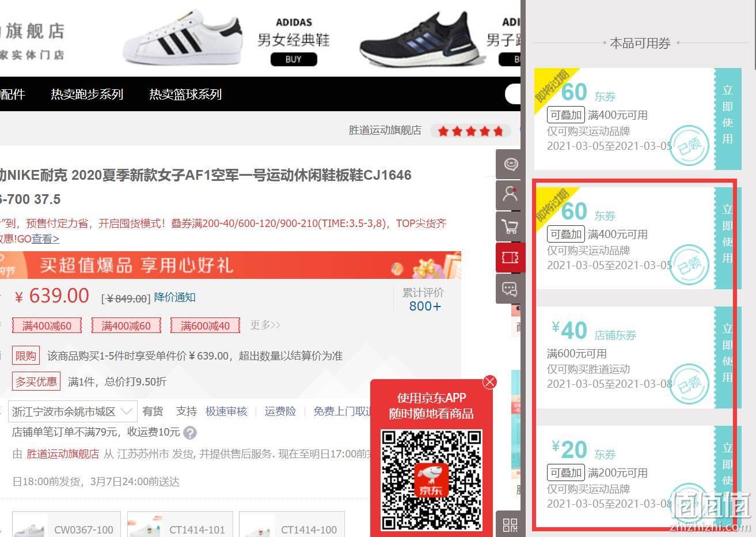
Task: Click the 降价通知 link
Action: coord(175,297)
